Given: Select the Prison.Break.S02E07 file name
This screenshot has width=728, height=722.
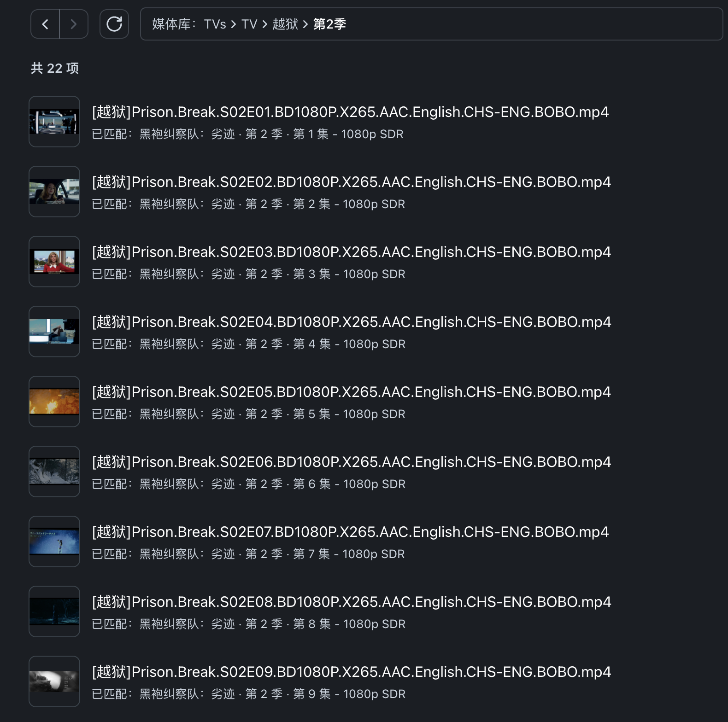Looking at the screenshot, I should (x=350, y=532).
